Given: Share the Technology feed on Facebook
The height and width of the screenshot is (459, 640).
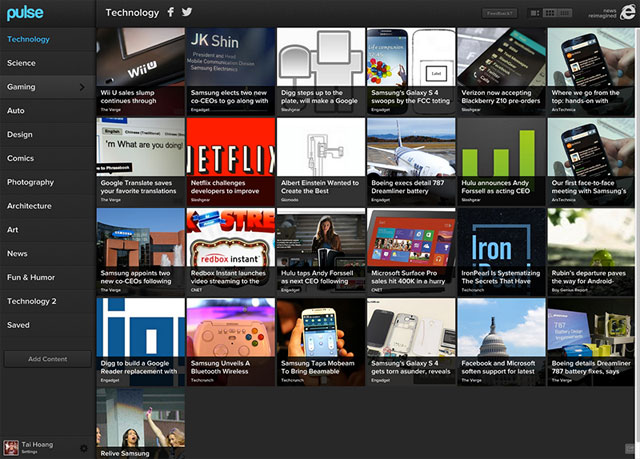Looking at the screenshot, I should pyautogui.click(x=171, y=12).
